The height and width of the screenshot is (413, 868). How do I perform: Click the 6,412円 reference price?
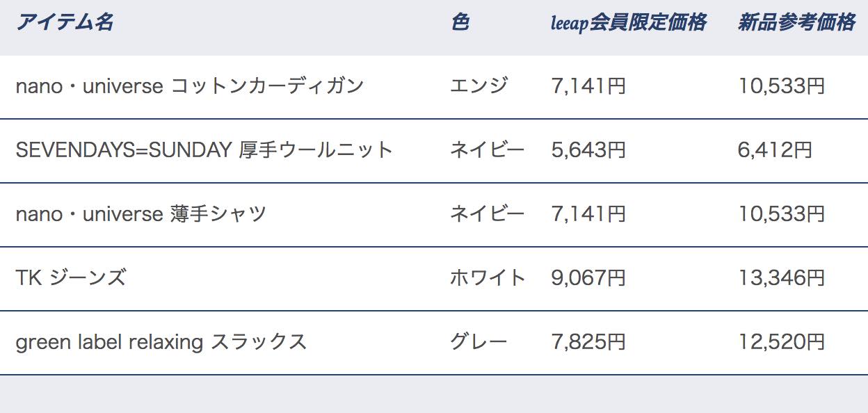tap(775, 149)
